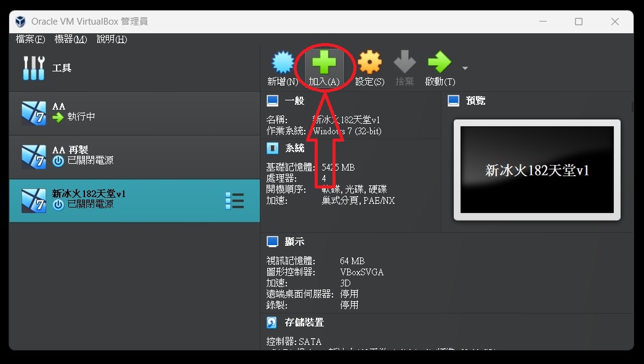The image size is (644, 364).
Task: Open the File (檔案) menu
Action: tap(30, 39)
